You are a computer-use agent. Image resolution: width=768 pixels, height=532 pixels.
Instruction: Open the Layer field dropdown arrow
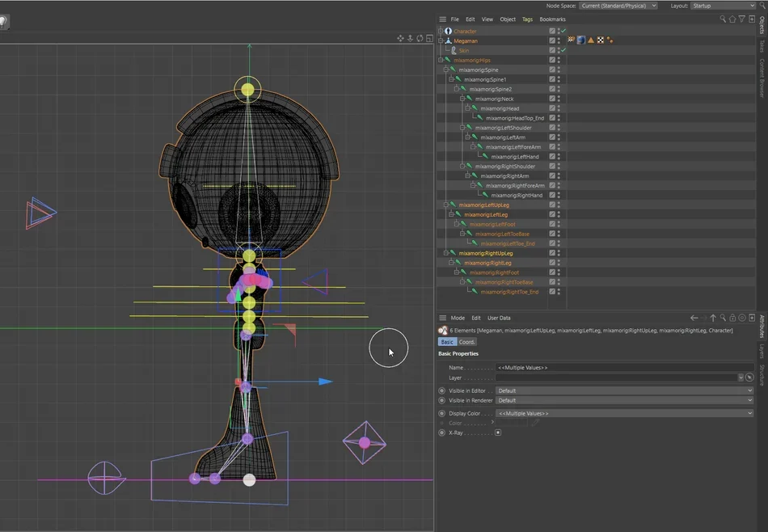[741, 378]
